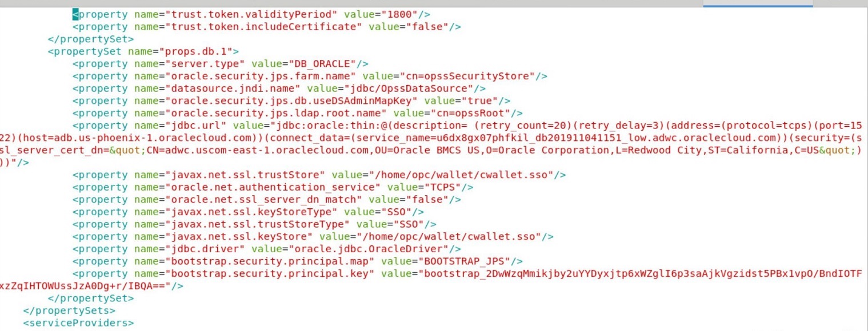
Task: Click the "<serviceProviders>" opening tag
Action: coord(78,323)
